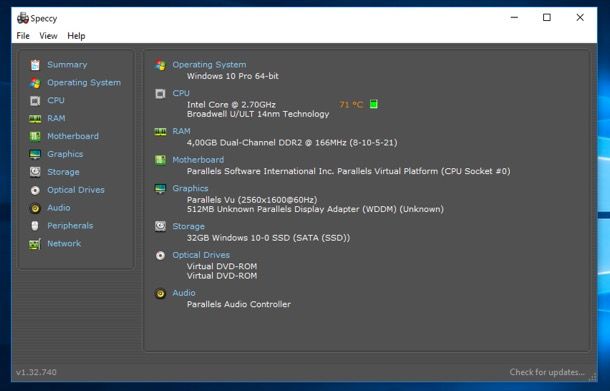
Task: Click the CPU chip icon in sidebar
Action: tap(35, 101)
